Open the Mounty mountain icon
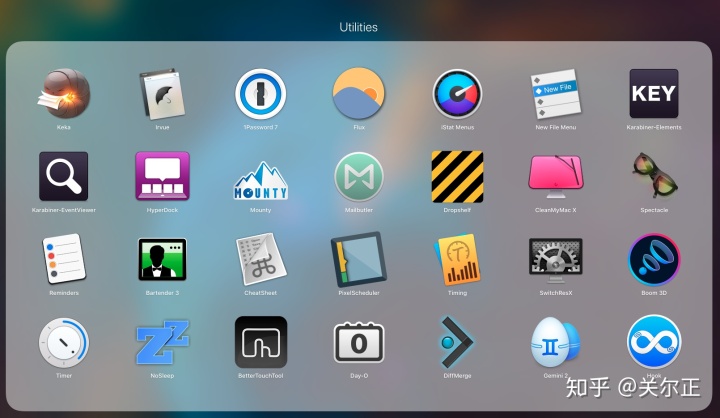Viewport: 720px width, 418px height. [x=260, y=180]
